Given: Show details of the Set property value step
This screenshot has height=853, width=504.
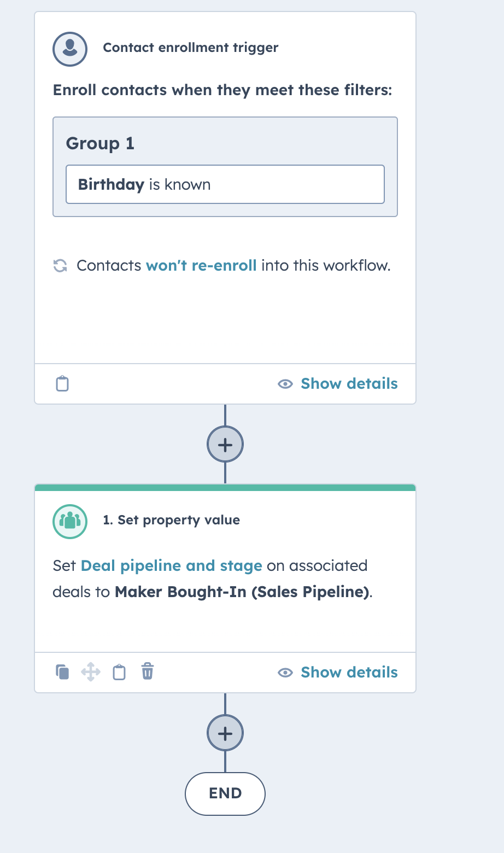Looking at the screenshot, I should click(349, 672).
